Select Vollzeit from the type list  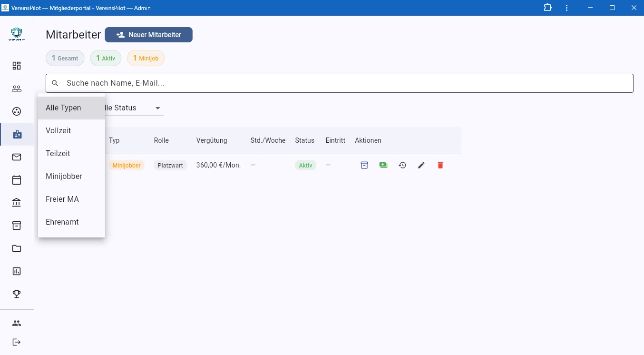tap(59, 130)
